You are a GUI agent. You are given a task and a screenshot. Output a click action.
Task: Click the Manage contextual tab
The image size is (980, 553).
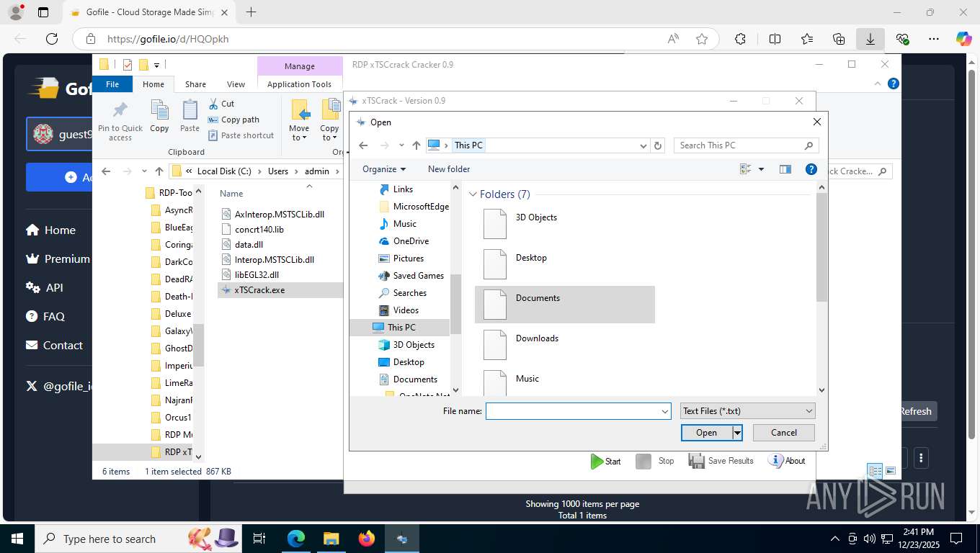299,66
